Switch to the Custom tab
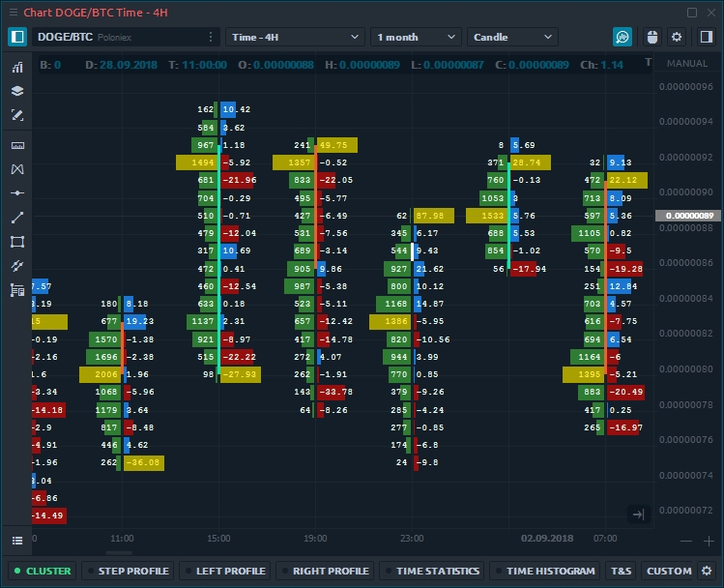This screenshot has height=588, width=724. coord(668,571)
